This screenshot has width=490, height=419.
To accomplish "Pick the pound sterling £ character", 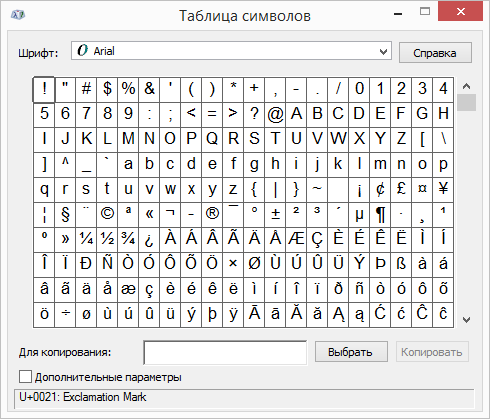I will [x=401, y=190].
